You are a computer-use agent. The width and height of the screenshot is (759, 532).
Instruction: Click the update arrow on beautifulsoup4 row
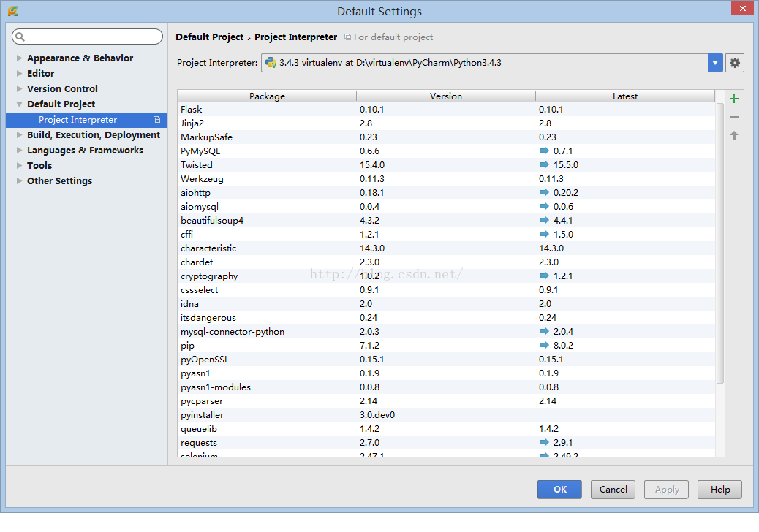[544, 220]
